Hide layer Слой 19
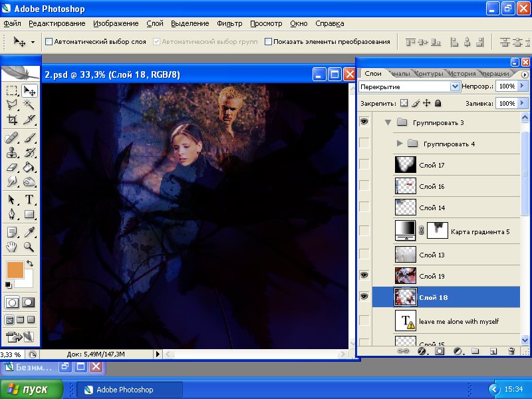 (x=364, y=275)
